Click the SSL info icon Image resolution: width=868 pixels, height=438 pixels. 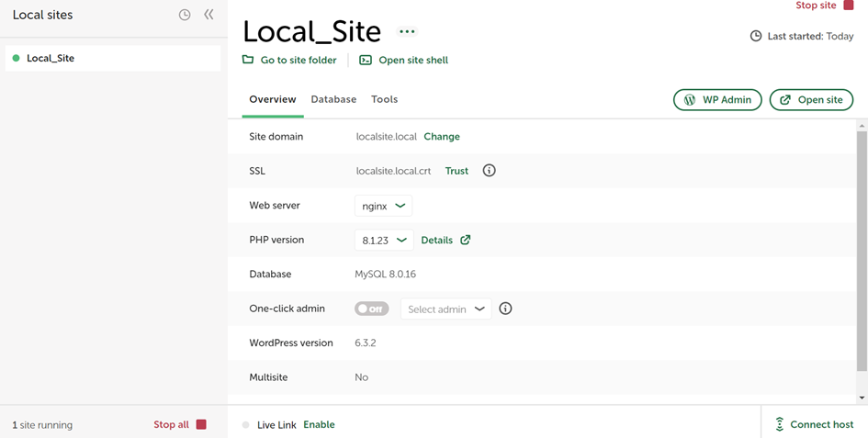tap(489, 171)
